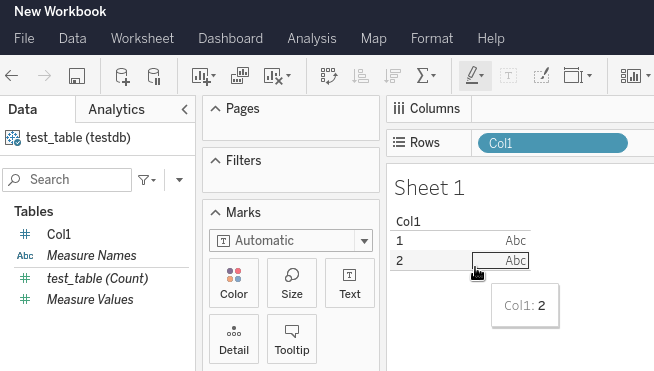Open the data pane view options arrow
654x371 pixels.
point(179,180)
